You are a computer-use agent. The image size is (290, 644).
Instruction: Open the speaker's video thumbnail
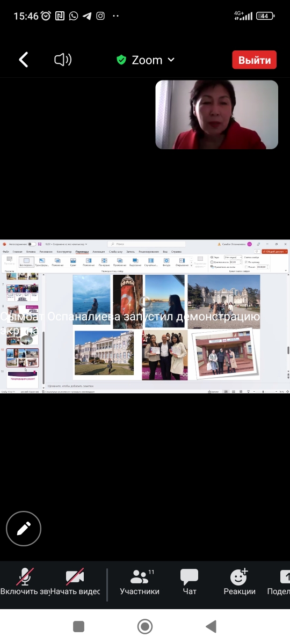(x=217, y=115)
